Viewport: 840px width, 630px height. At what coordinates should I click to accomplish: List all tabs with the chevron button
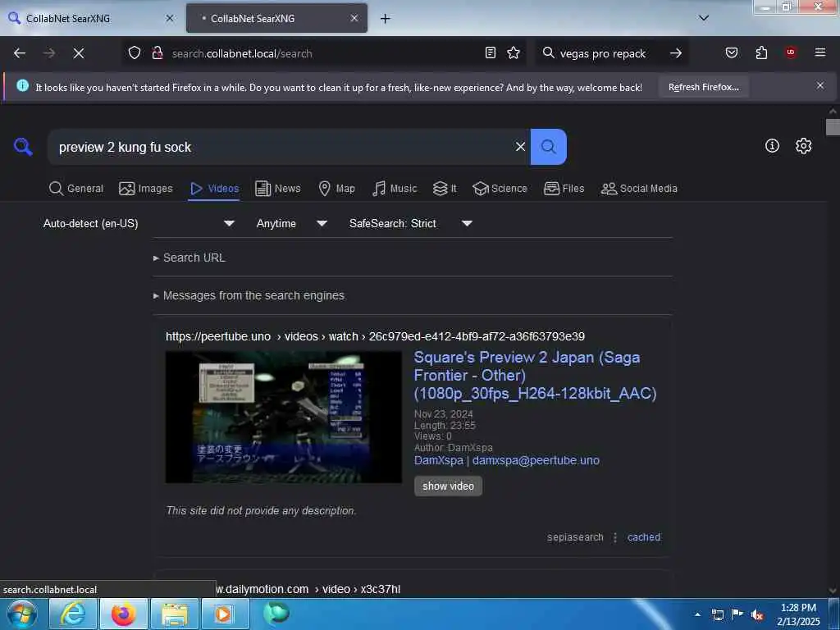[x=704, y=18]
